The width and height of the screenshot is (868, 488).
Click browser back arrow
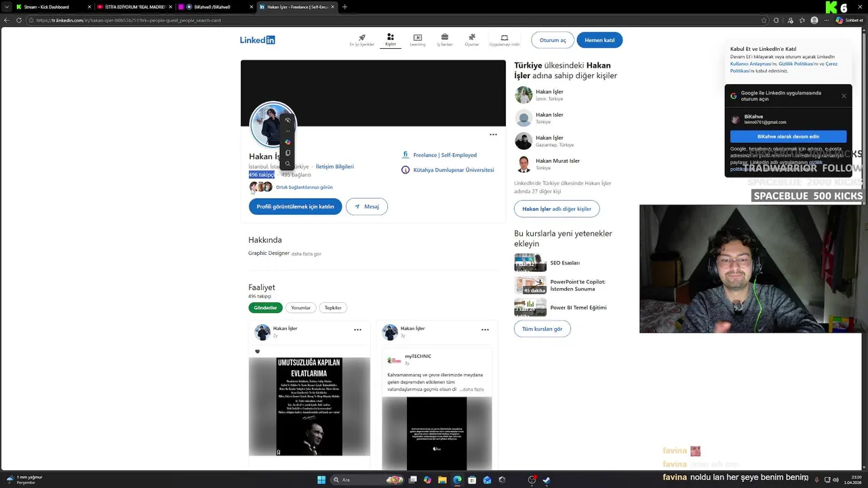coord(7,20)
